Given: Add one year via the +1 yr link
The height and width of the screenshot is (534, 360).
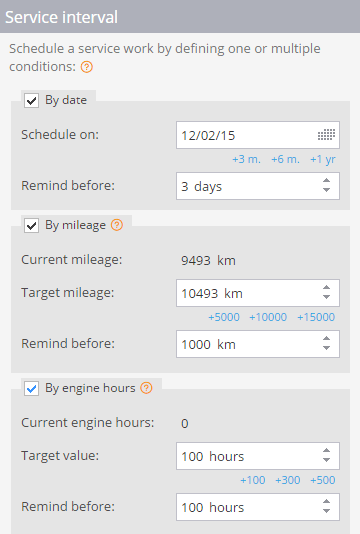Looking at the screenshot, I should (323, 159).
